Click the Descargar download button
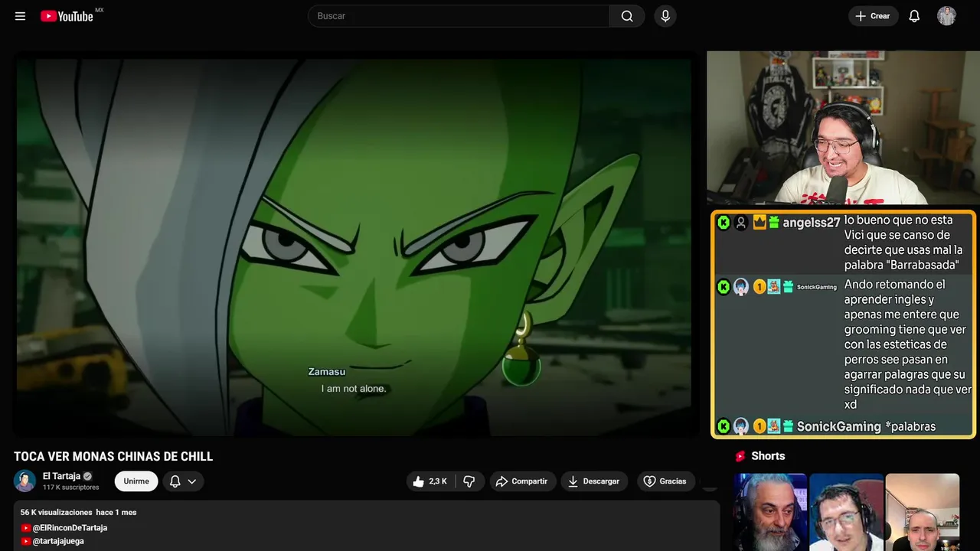The height and width of the screenshot is (551, 980). pyautogui.click(x=594, y=481)
